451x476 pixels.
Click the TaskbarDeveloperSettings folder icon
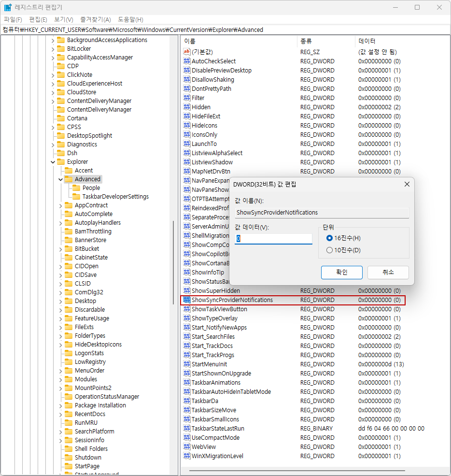coord(76,196)
